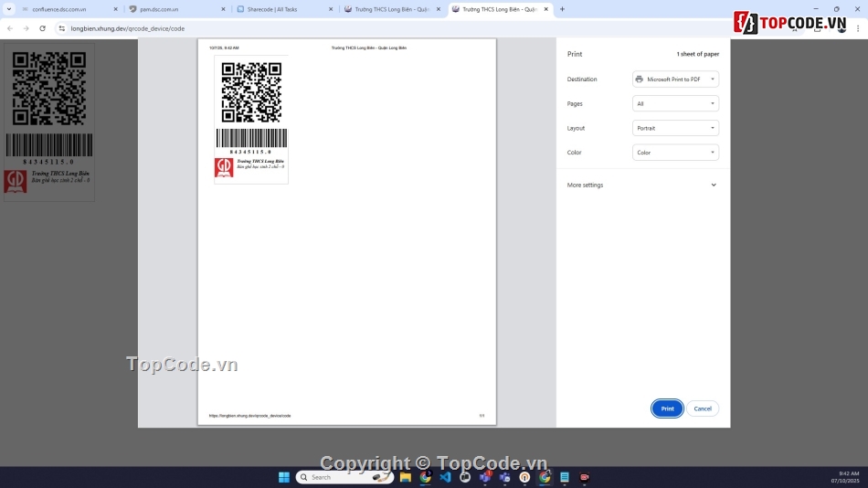Viewport: 868px width, 488px height.
Task: Expand the More settings section
Action: [642, 185]
